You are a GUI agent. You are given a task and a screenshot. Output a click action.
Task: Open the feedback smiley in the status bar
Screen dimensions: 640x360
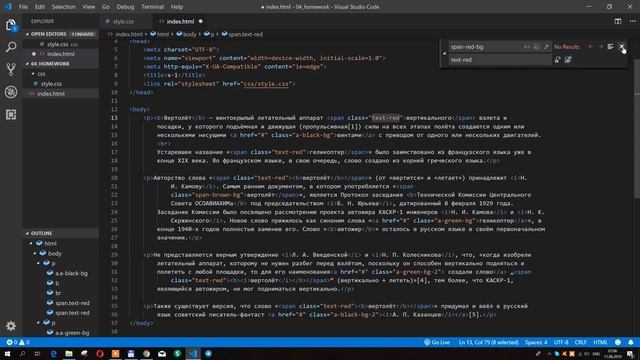point(618,342)
